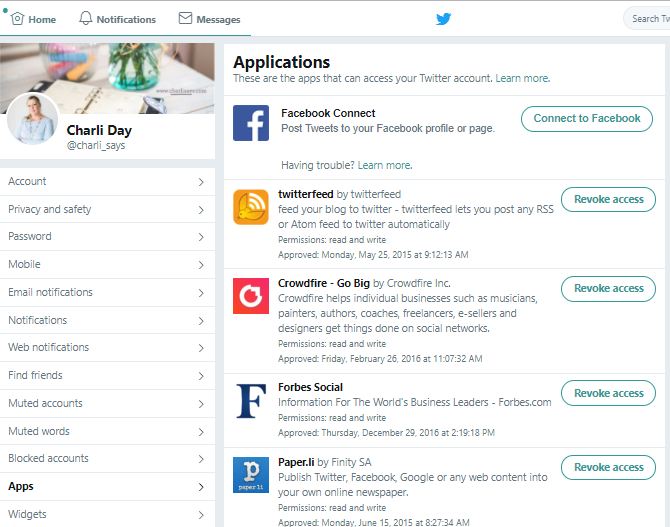This screenshot has height=527, width=670.
Task: Expand the Password chevron
Action: [201, 237]
